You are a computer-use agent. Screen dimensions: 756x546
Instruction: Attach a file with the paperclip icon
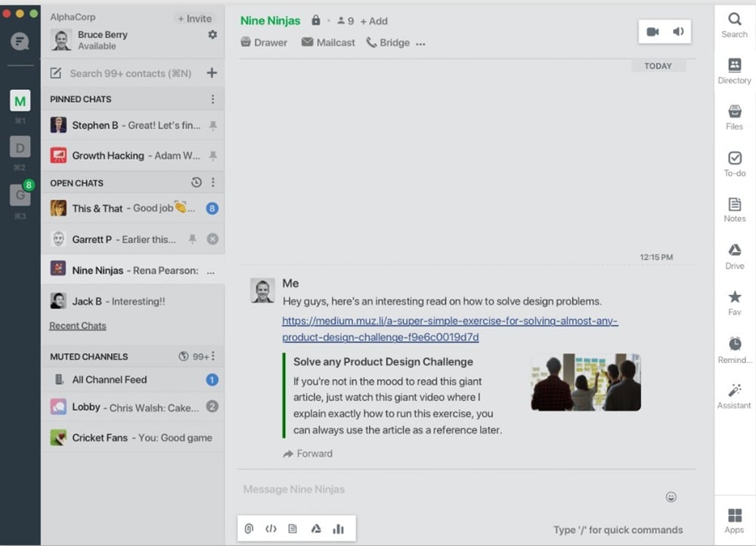tap(249, 529)
